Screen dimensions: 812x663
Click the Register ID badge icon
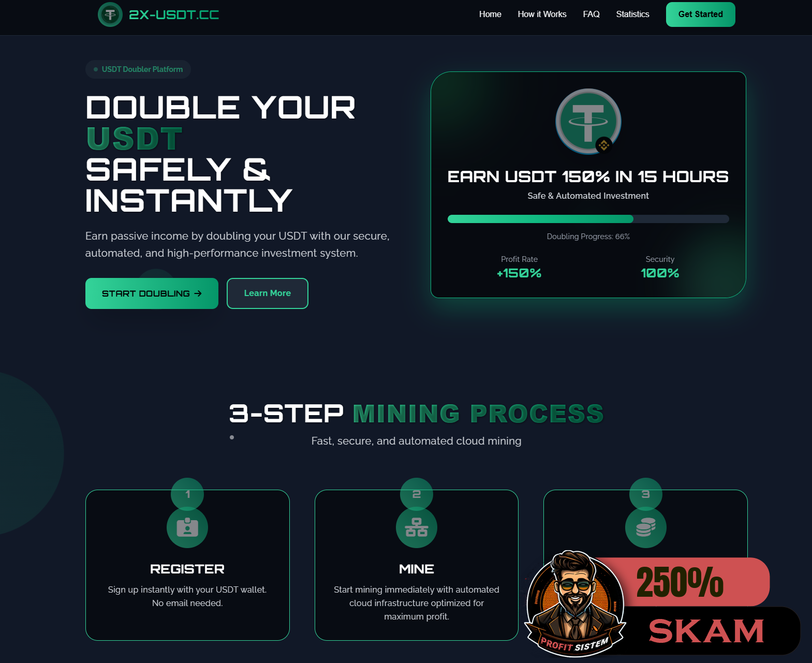pos(187,527)
